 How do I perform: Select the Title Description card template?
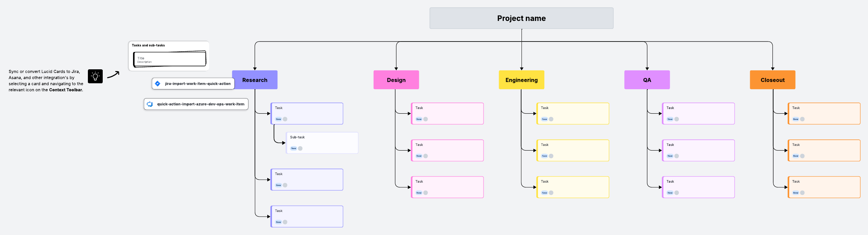pyautogui.click(x=170, y=59)
